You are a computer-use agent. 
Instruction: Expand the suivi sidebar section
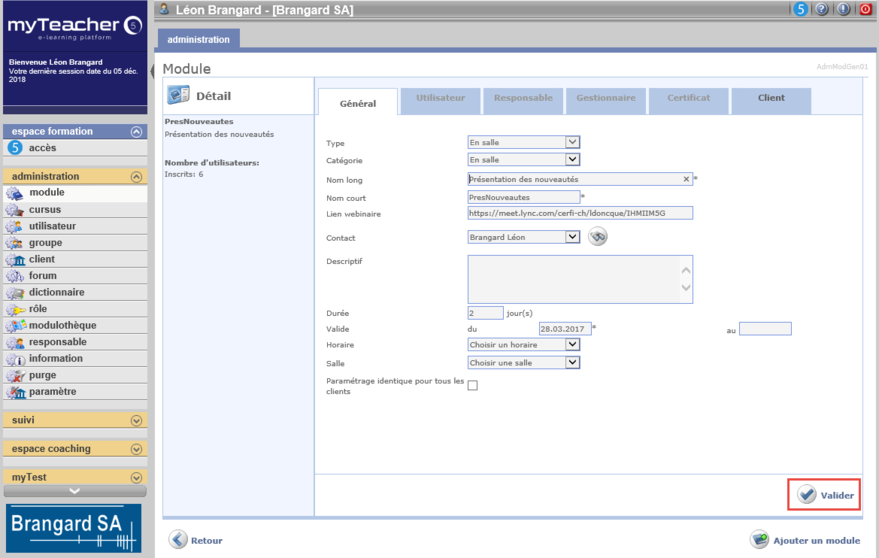(136, 420)
